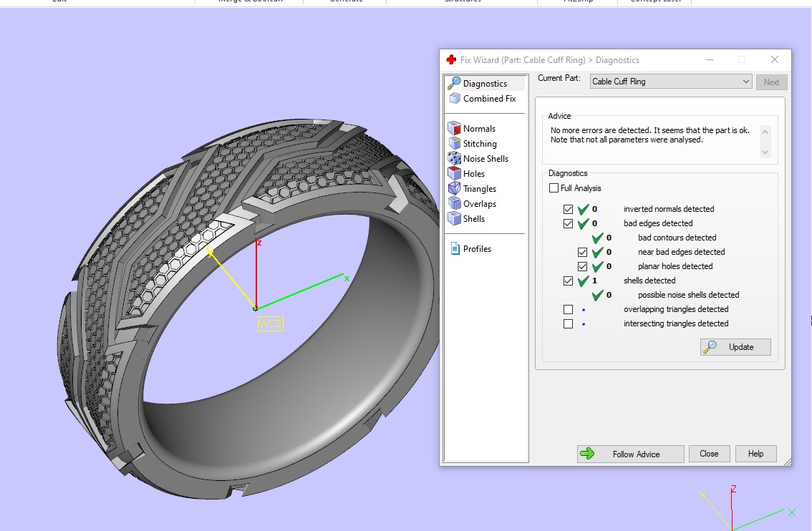This screenshot has height=531, width=812.
Task: Select the Normals fix icon
Action: [454, 128]
